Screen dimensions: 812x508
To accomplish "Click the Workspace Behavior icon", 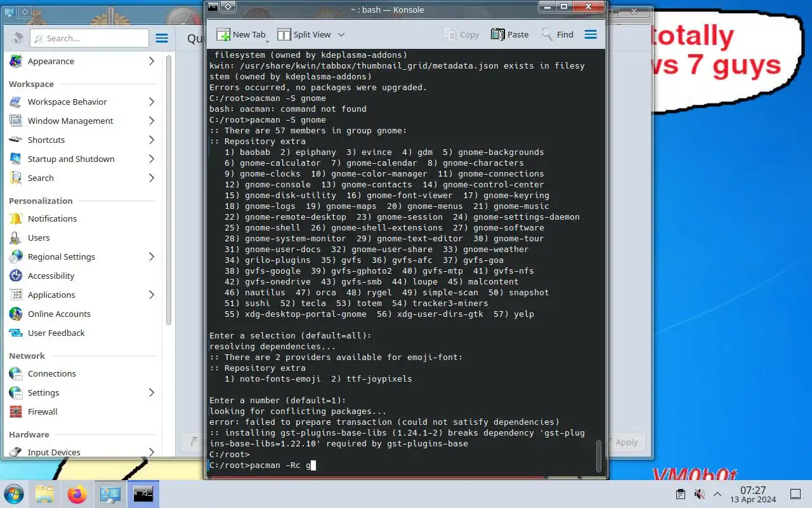I will point(16,102).
